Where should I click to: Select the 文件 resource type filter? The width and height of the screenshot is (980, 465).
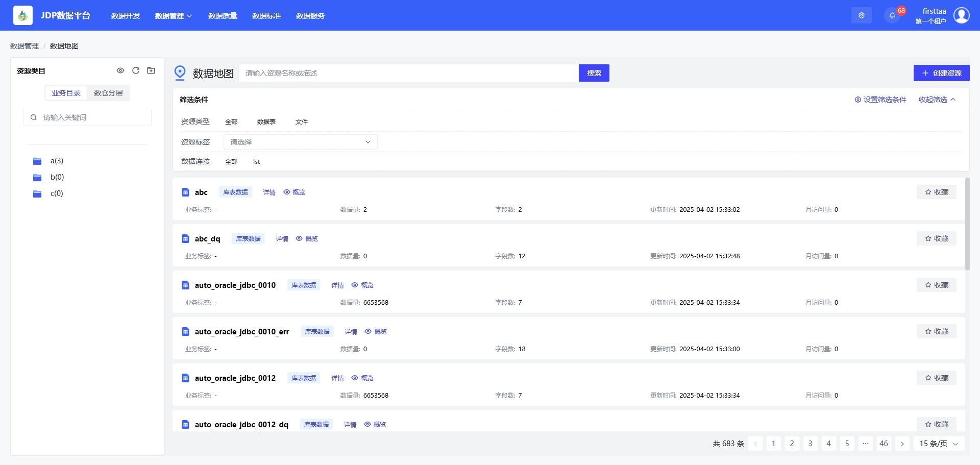[301, 121]
